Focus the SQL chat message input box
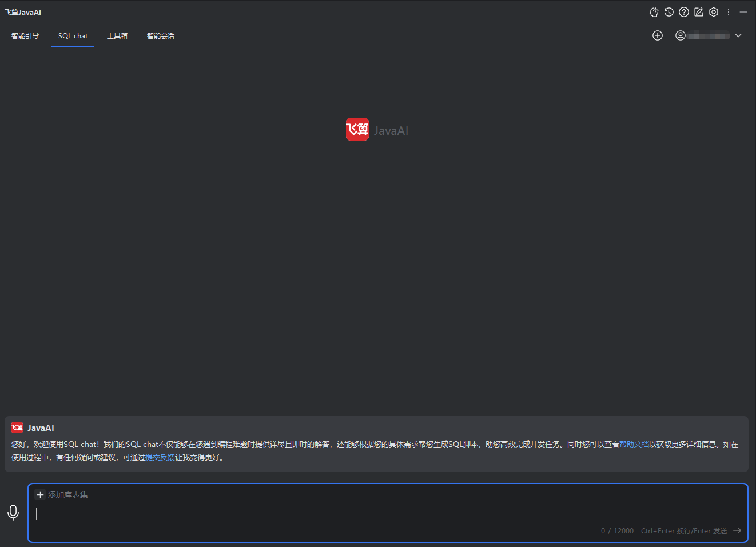Screen dimensions: 756x547 [x=388, y=513]
